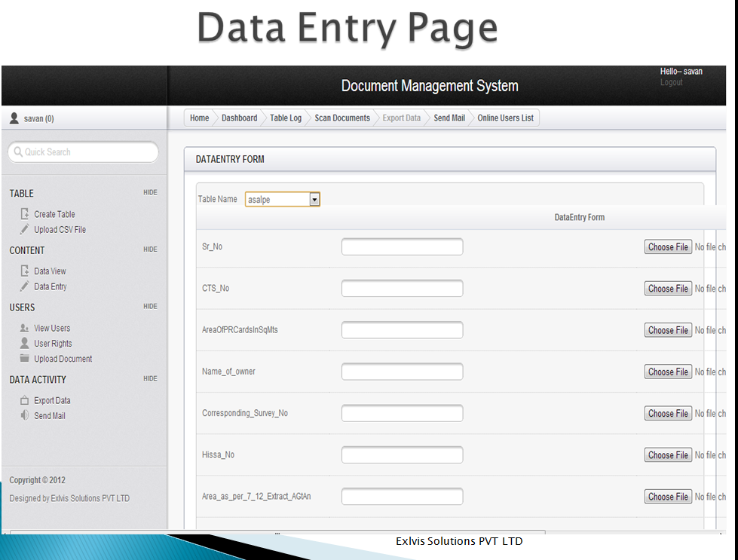The width and height of the screenshot is (738, 560).
Task: Click the Data View icon in sidebar
Action: (25, 271)
